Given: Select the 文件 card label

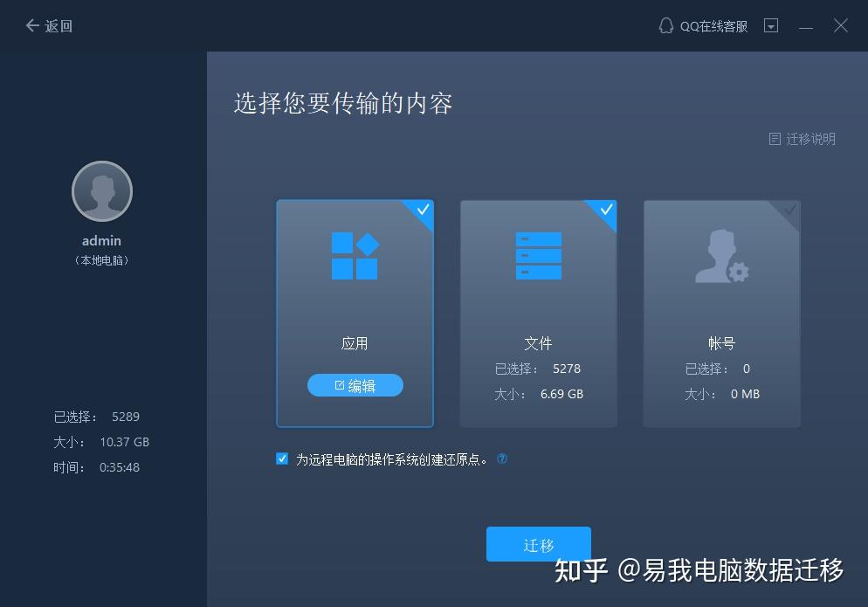Looking at the screenshot, I should [539, 344].
